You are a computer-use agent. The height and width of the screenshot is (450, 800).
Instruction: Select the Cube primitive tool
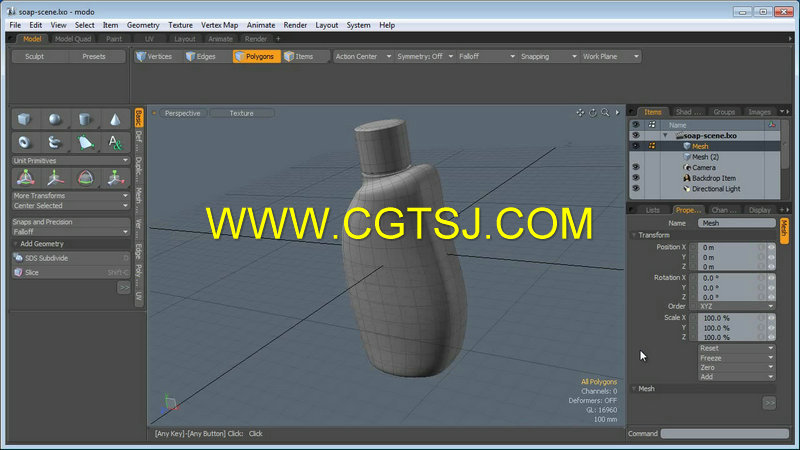click(x=24, y=119)
